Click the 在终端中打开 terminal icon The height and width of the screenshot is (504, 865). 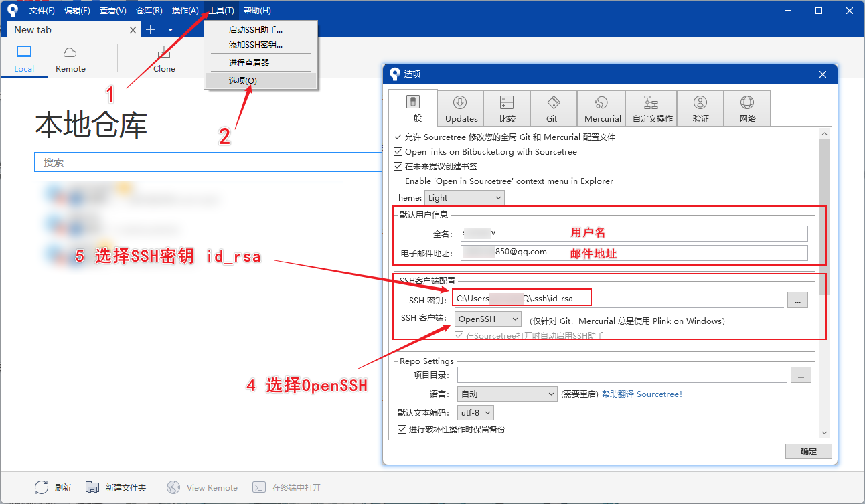[260, 487]
